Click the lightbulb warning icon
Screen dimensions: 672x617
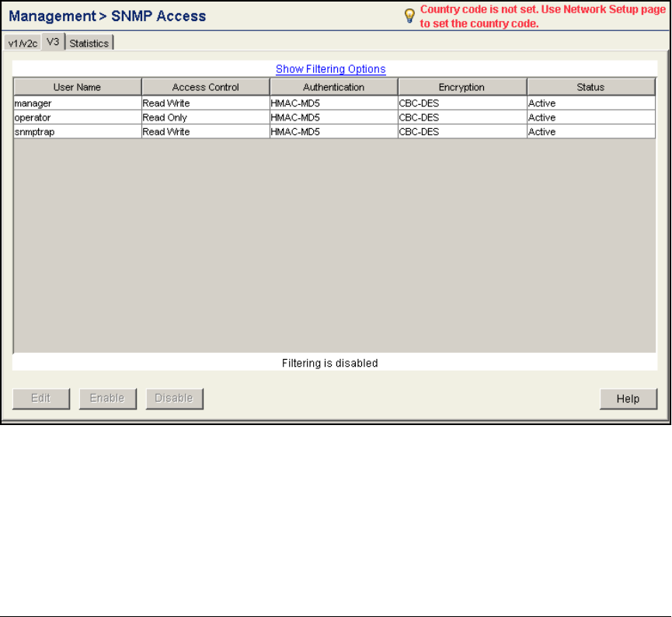[x=409, y=16]
